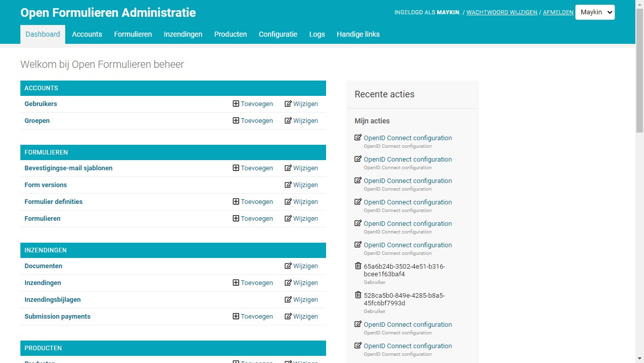Click plus icon in the Formulieren row
Screen dimensions: 644x363
point(236,218)
